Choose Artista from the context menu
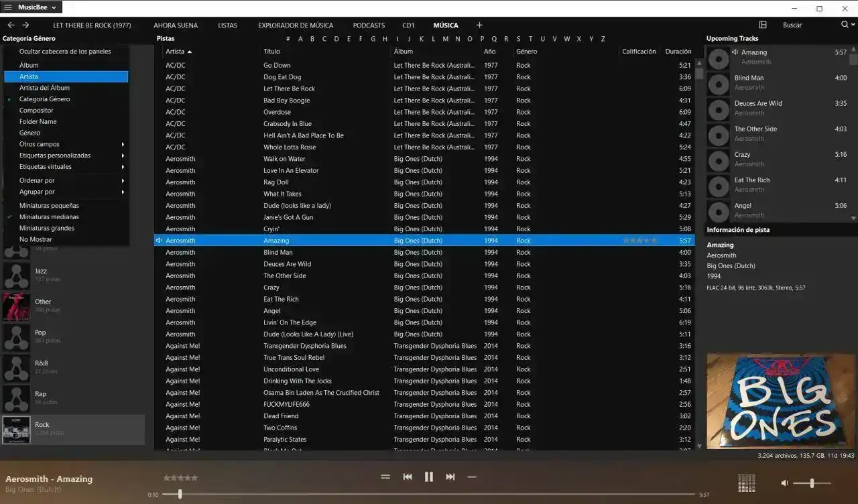The image size is (858, 504). click(x=29, y=76)
